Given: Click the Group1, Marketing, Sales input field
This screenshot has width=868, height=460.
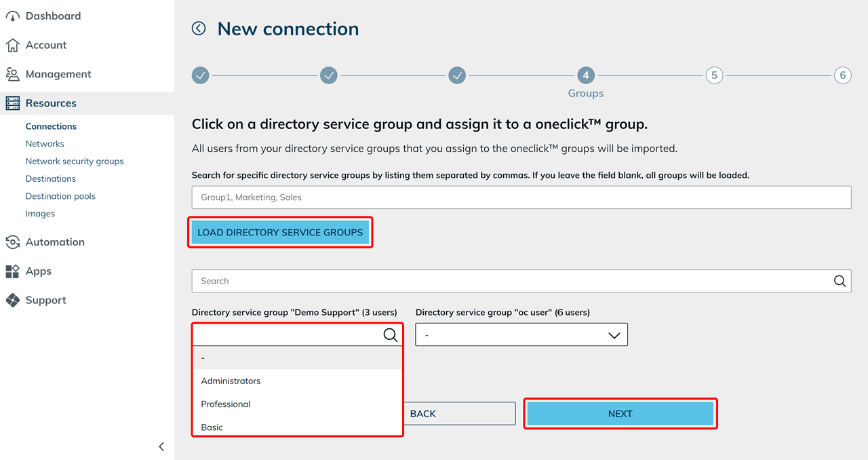Looking at the screenshot, I should (521, 197).
